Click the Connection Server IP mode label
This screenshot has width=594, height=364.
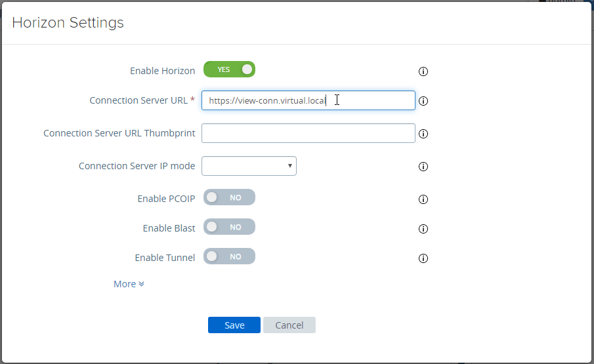[x=137, y=166]
